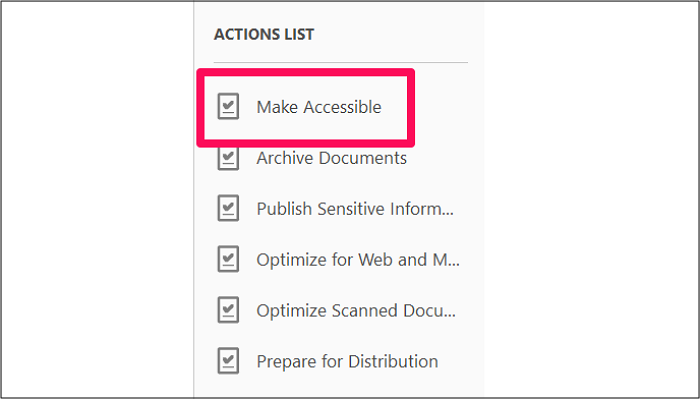Open Optimize Scanned Docu... action text
700x399 pixels.
click(x=356, y=311)
